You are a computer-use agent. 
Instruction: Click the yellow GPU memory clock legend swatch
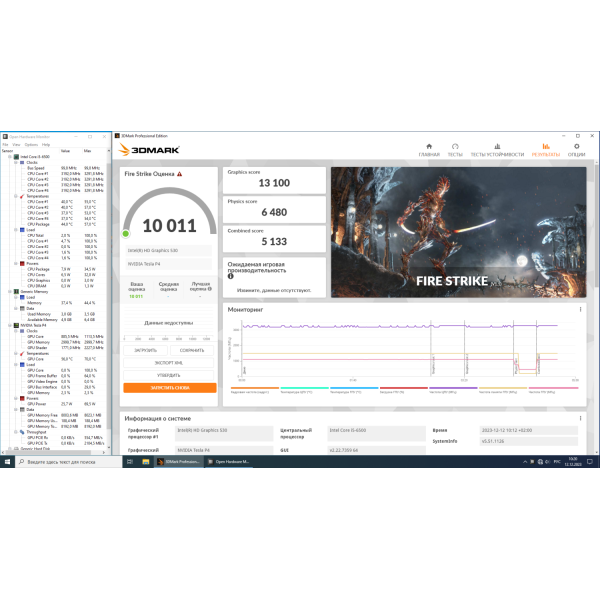(503, 388)
